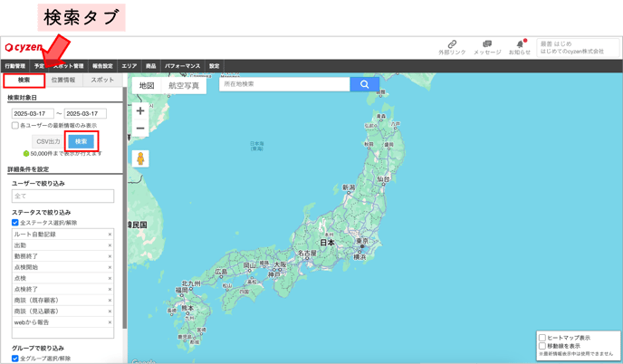Click the blue 検索 button
Image resolution: width=623 pixels, height=364 pixels.
(x=81, y=141)
